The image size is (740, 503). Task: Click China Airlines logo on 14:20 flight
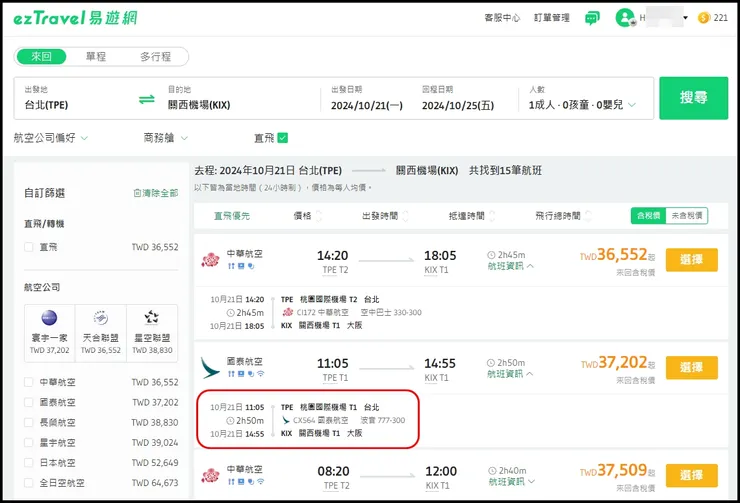210,260
